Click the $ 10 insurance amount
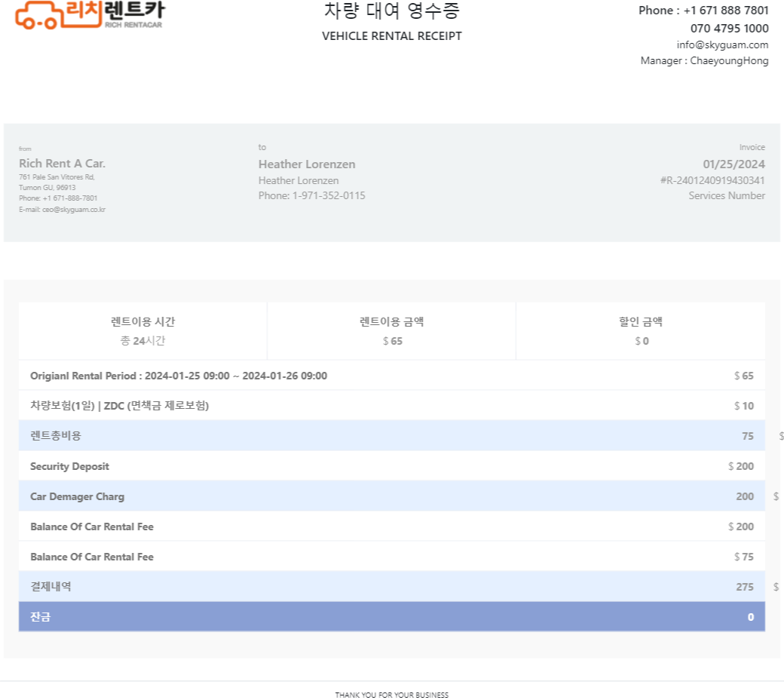The width and height of the screenshot is (784, 700). coord(743,406)
